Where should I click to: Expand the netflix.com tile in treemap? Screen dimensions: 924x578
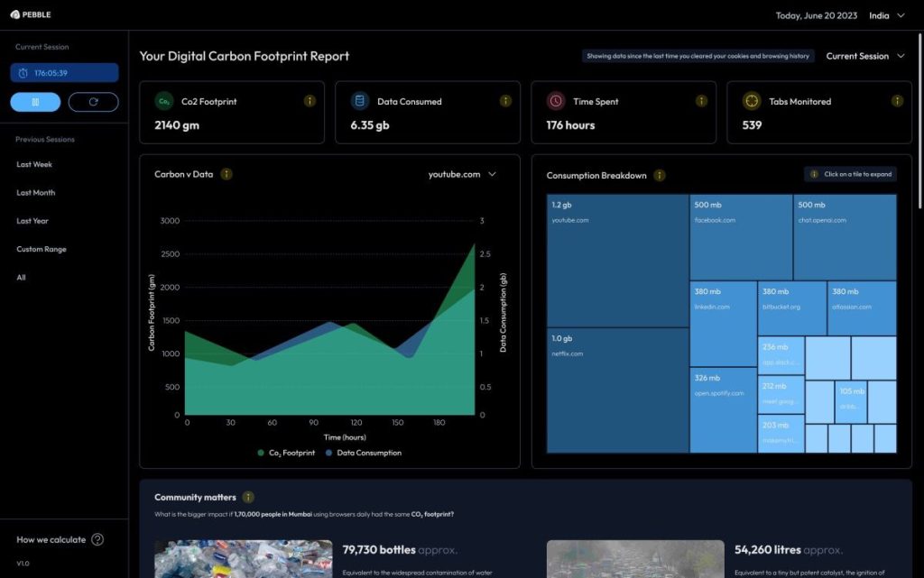click(x=617, y=390)
